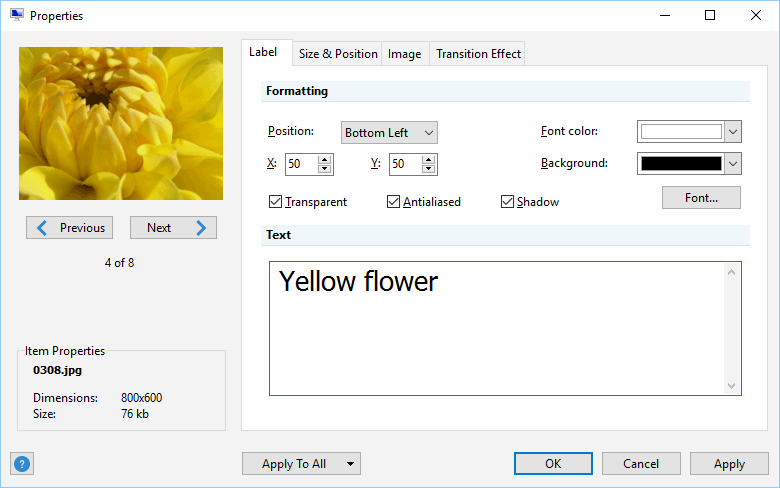
Task: Expand the Background color dropdown arrow
Action: pyautogui.click(x=732, y=164)
